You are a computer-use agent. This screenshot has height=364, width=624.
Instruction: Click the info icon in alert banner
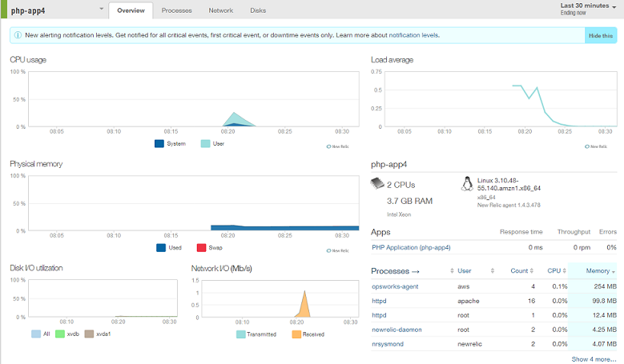18,35
